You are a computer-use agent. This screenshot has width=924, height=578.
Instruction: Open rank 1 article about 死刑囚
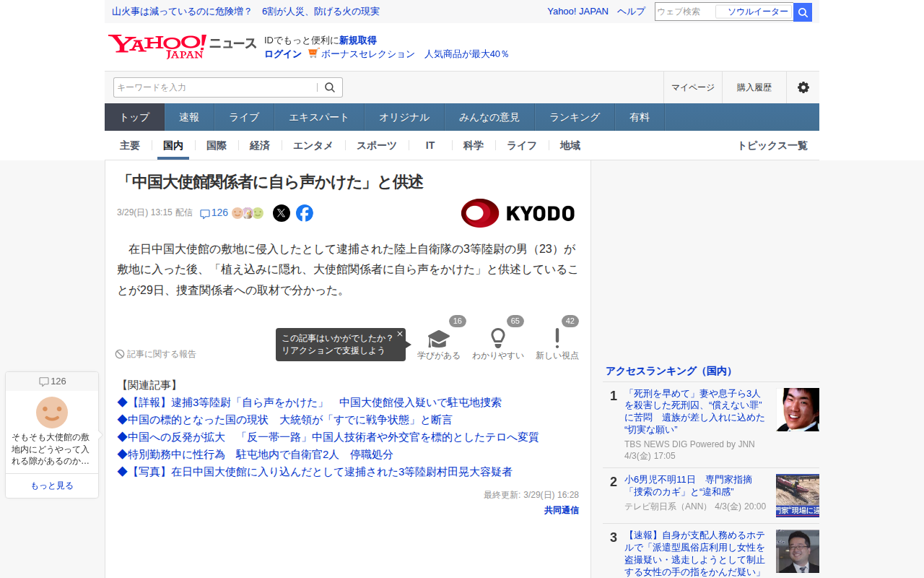coord(695,411)
